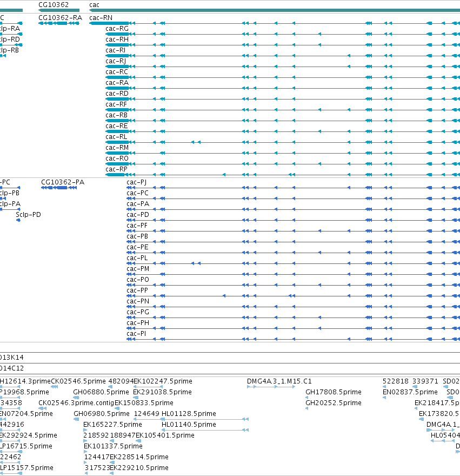The height and width of the screenshot is (476, 460).
Task: Click the cac-PB protein label
Action: pyautogui.click(x=137, y=236)
